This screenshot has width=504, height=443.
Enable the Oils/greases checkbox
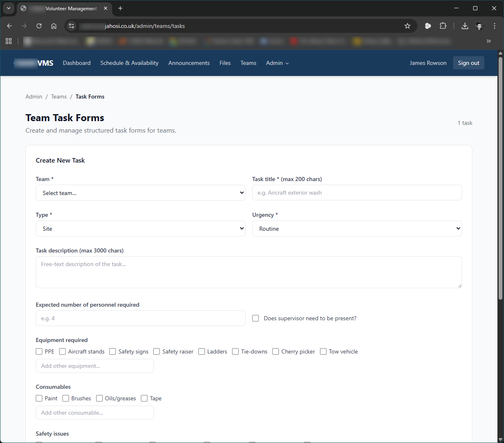pos(99,398)
